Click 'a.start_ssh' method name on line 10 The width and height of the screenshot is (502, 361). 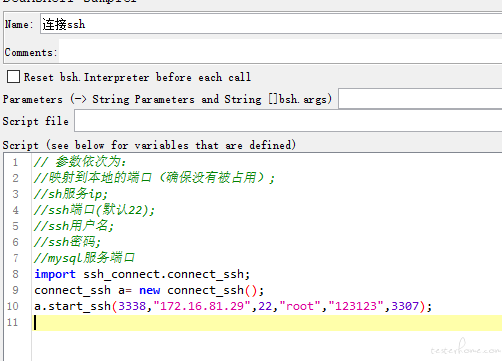[73, 306]
